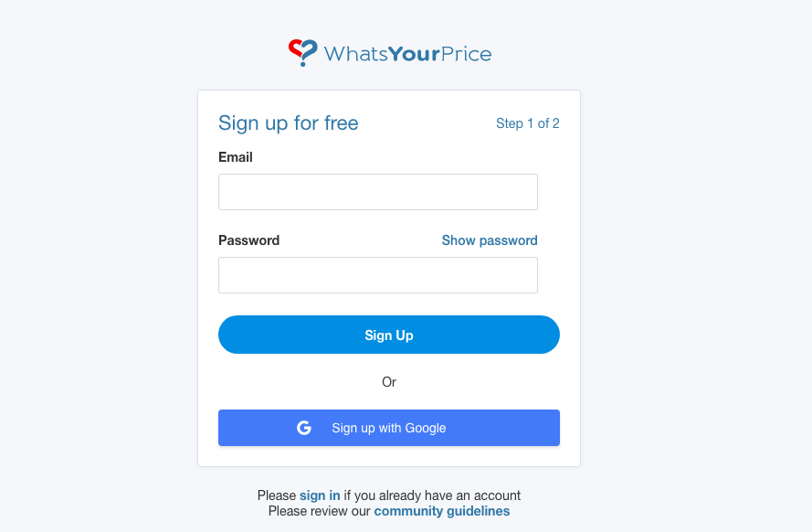
Task: Click the heart question-mark logo icon
Action: [302, 52]
